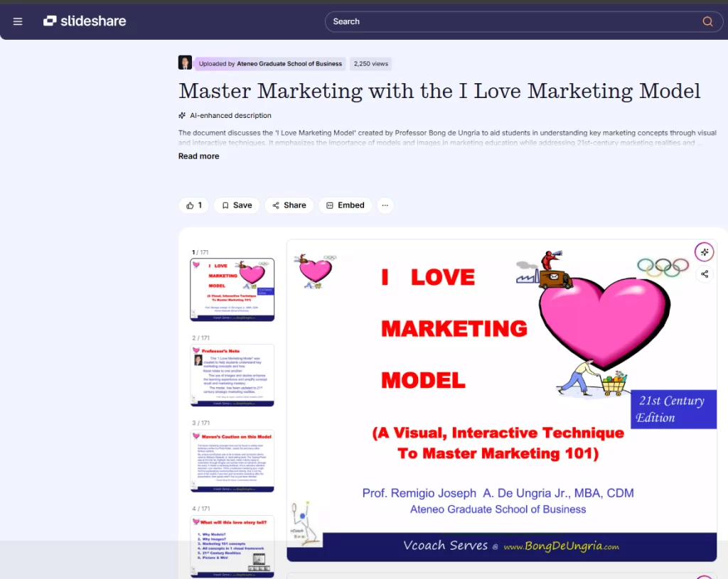Select slide 3 Maven's Caution thumbnail
Viewport: 728px width, 579px height.
click(x=232, y=460)
